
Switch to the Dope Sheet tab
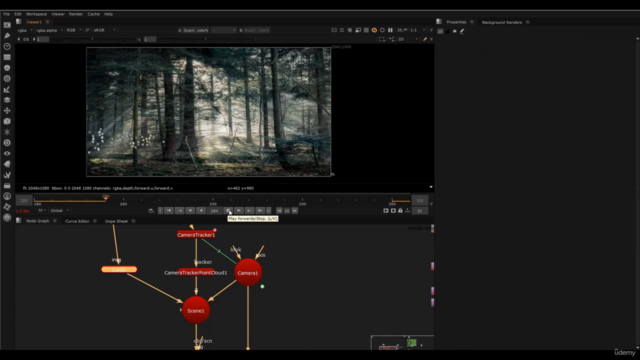[x=116, y=221]
